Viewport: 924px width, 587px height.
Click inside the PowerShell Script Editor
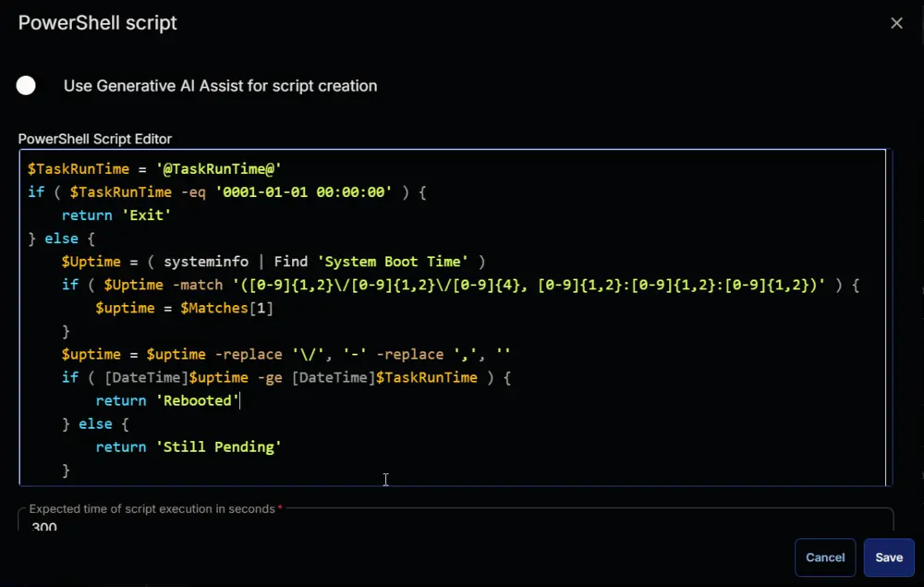click(x=453, y=318)
